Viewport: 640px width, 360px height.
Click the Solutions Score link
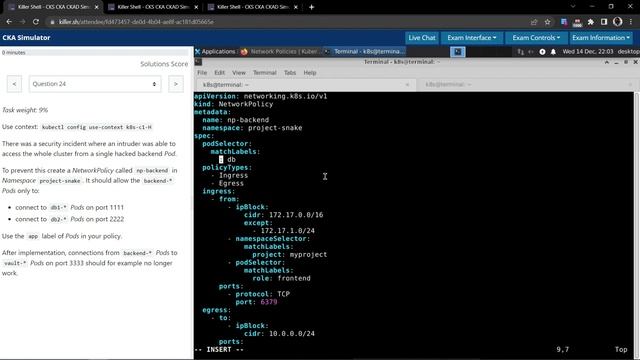point(164,64)
